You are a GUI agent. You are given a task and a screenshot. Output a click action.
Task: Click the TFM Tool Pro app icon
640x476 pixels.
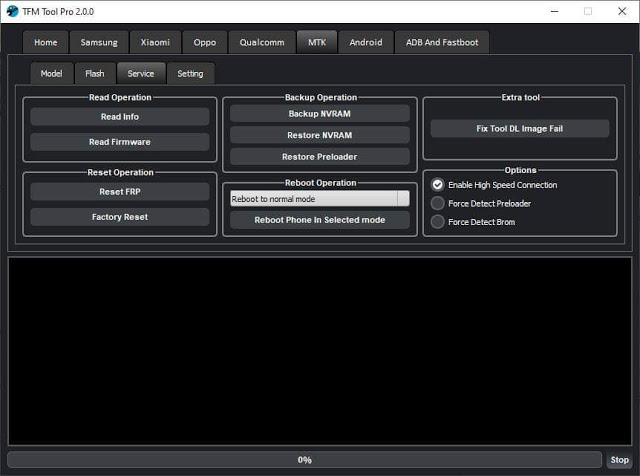click(x=12, y=11)
